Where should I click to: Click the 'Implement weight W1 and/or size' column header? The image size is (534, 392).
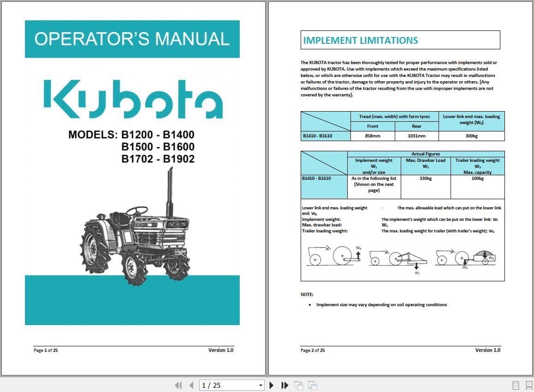(374, 166)
